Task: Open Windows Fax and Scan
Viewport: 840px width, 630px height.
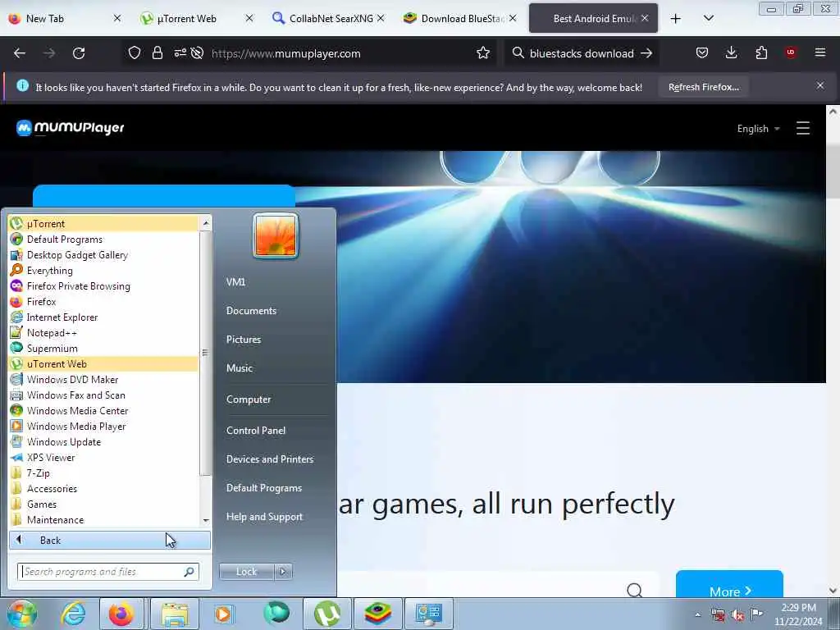Action: click(103, 395)
